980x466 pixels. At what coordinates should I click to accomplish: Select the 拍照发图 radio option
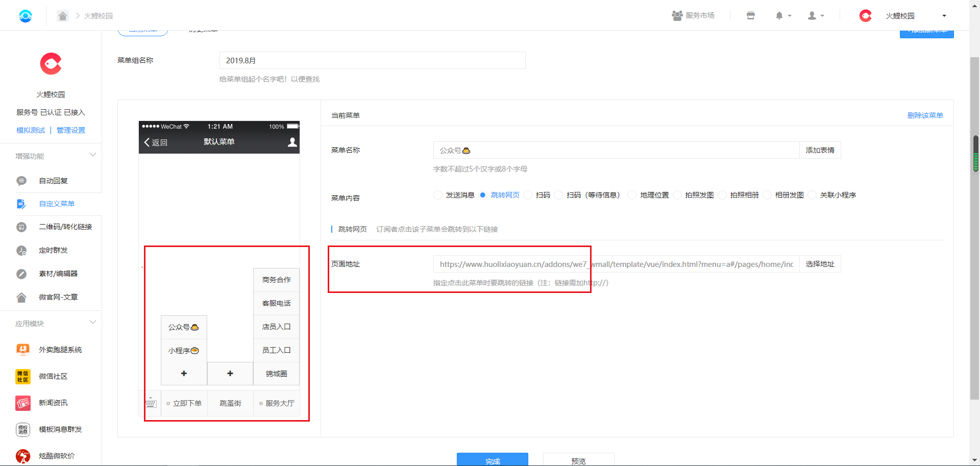(677, 195)
